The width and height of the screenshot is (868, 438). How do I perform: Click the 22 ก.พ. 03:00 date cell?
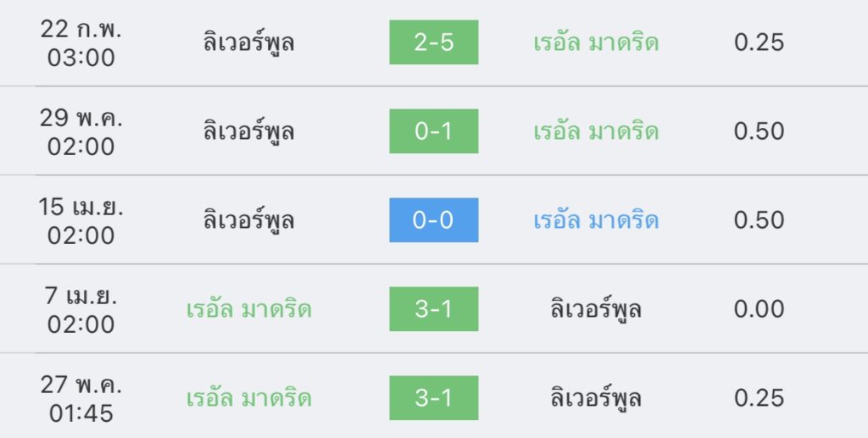pos(81,43)
